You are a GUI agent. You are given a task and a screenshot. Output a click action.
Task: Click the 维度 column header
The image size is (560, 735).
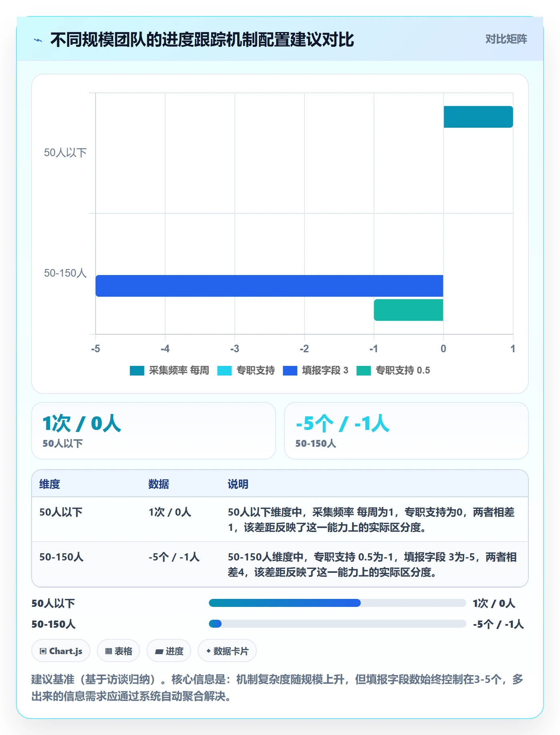tap(50, 484)
